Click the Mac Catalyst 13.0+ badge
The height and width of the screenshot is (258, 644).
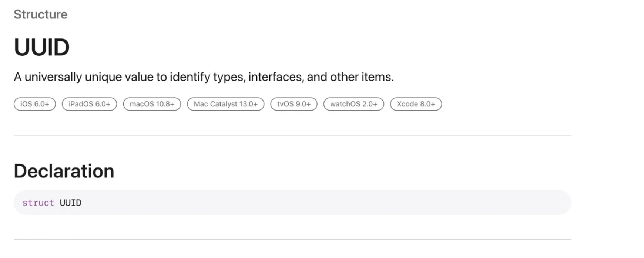225,104
